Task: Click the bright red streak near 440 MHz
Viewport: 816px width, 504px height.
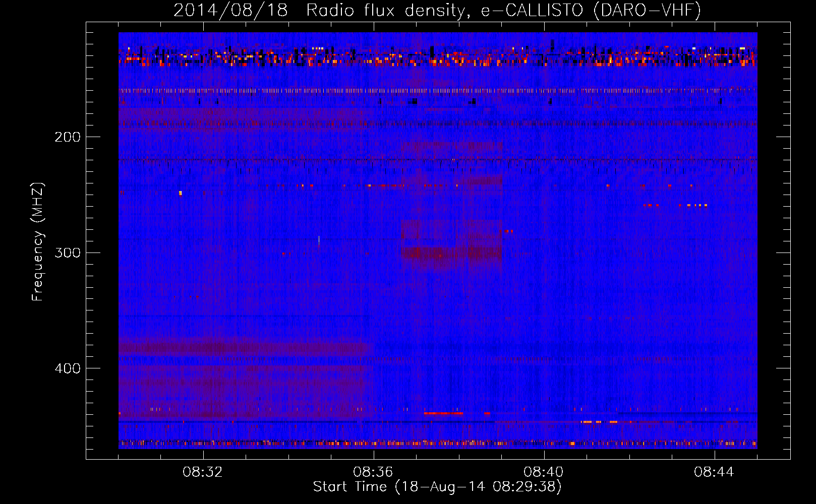Action: pos(443,413)
